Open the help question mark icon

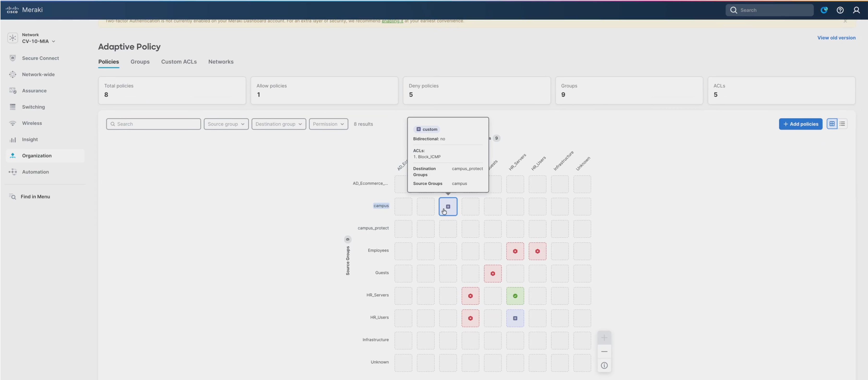click(x=840, y=10)
